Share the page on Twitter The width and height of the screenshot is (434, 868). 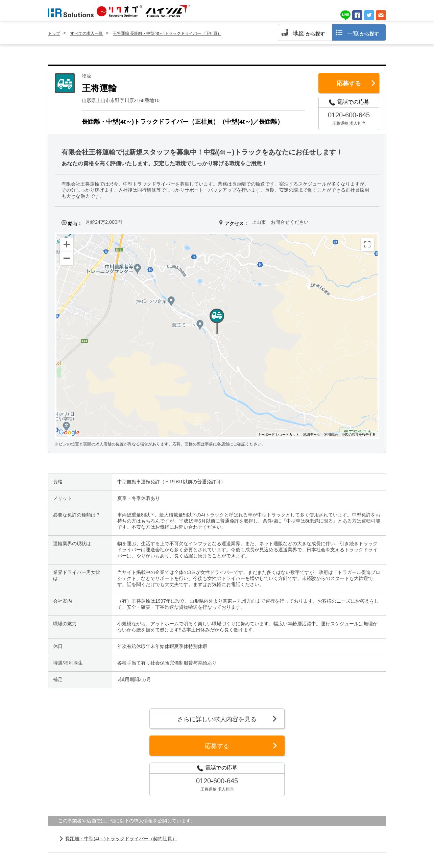click(x=369, y=15)
